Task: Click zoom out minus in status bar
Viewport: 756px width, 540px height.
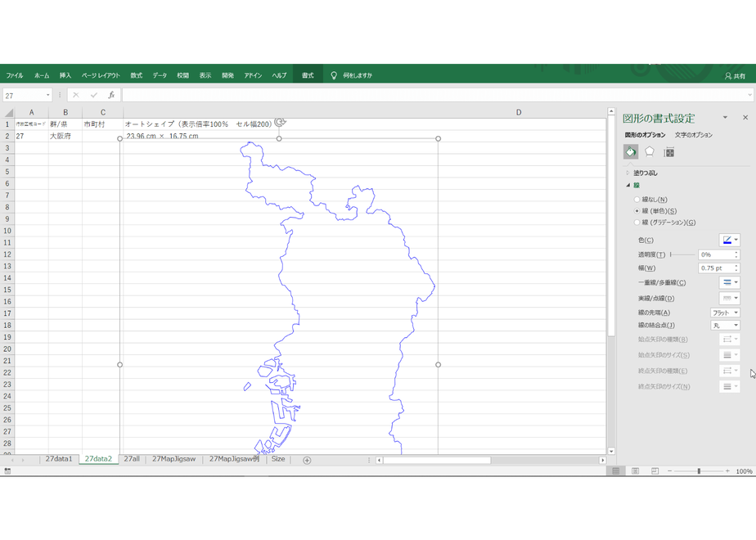Action: [670, 471]
